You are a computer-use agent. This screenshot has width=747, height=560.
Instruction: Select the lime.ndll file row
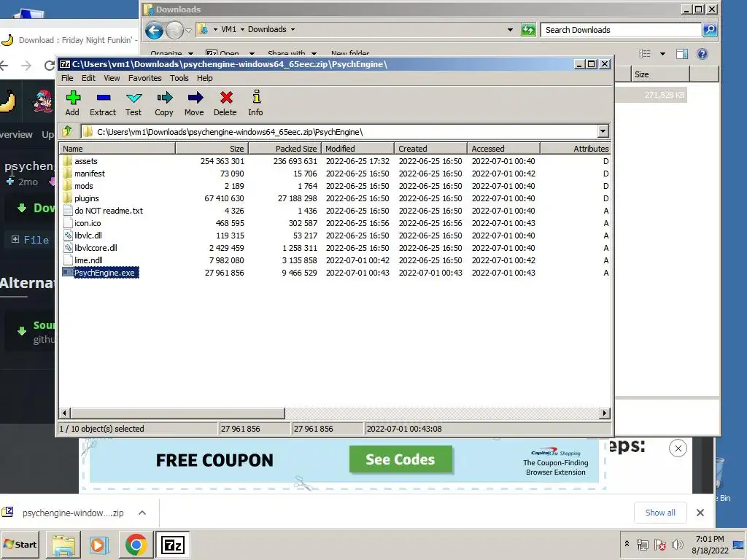pos(336,260)
